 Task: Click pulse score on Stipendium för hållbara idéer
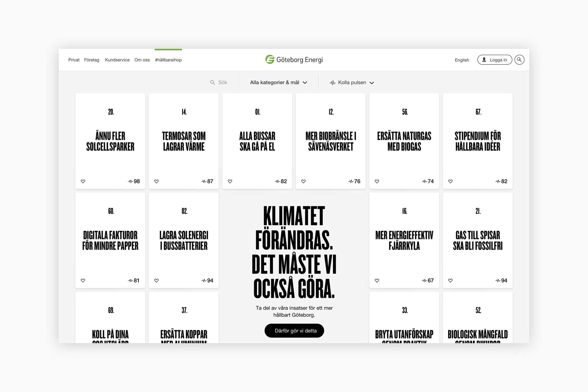click(504, 181)
